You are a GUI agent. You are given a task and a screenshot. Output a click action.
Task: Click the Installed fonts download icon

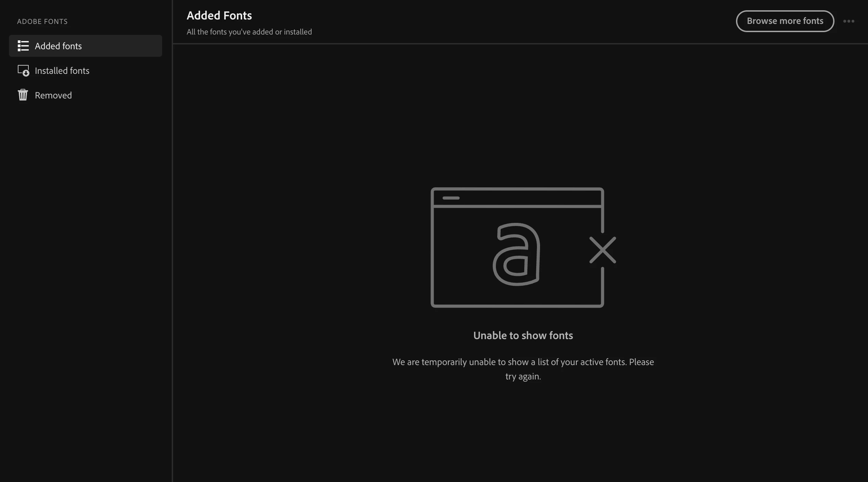coord(23,70)
